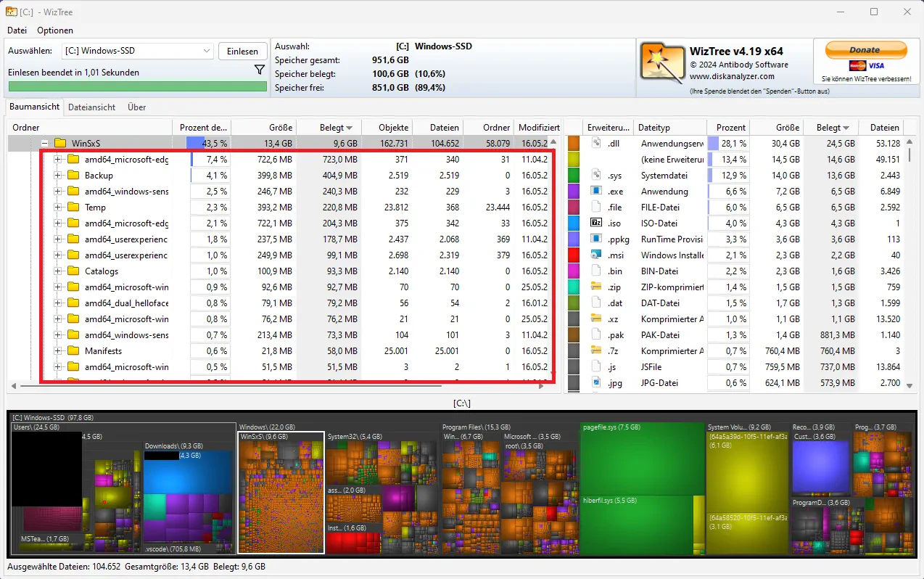Screen dimensions: 924x579
Task: Click the .ppkg file type icon
Action: (x=597, y=239)
